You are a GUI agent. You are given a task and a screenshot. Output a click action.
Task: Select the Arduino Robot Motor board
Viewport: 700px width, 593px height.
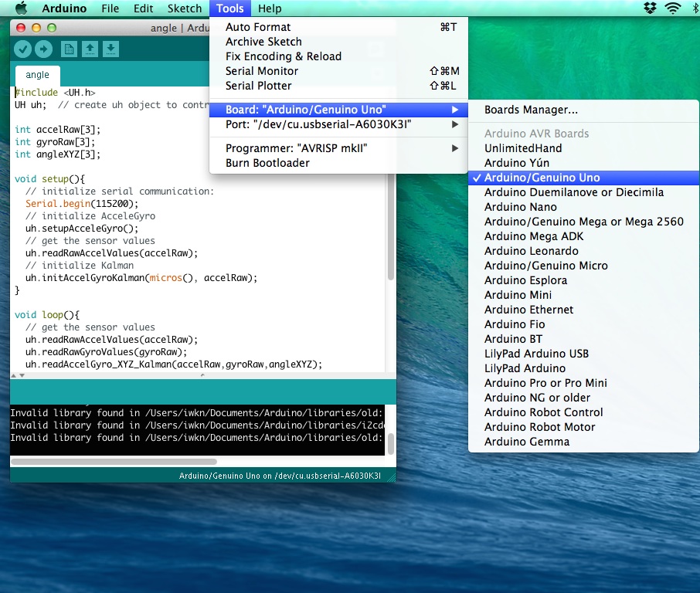583,428
